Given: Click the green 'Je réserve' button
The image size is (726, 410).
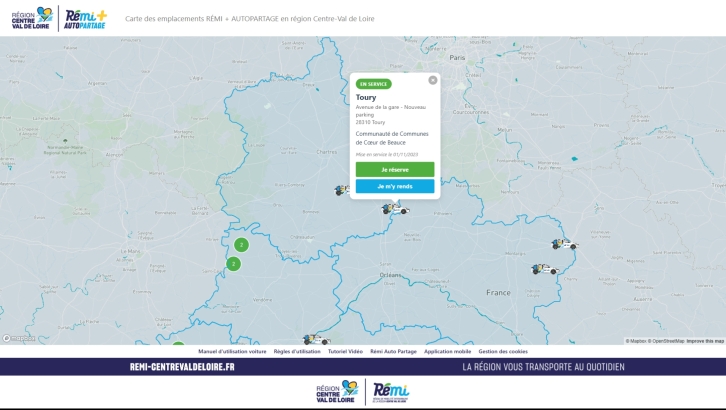Looking at the screenshot, I should pos(395,170).
